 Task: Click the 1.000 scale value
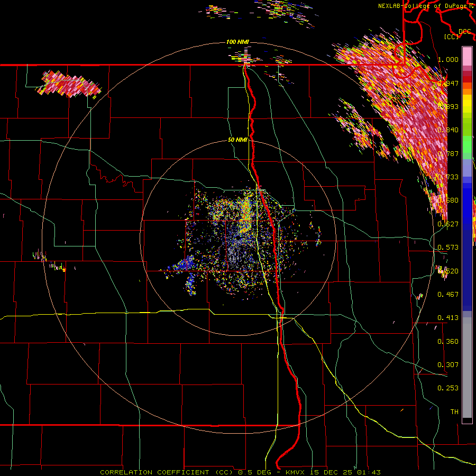pyautogui.click(x=448, y=59)
